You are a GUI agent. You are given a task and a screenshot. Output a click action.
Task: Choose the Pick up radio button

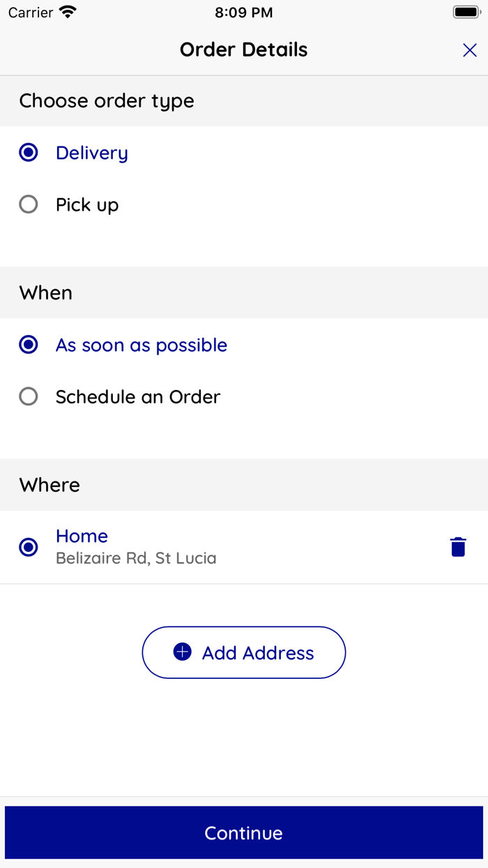pyautogui.click(x=29, y=204)
